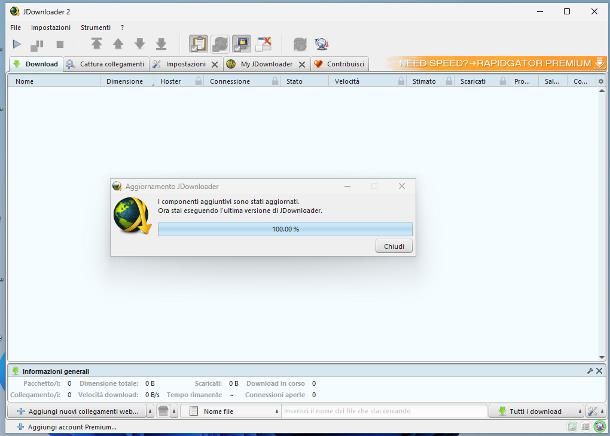Screen dimensions: 610x436
Task: Expand arrow next to the cleanup icon
Action: (174, 411)
